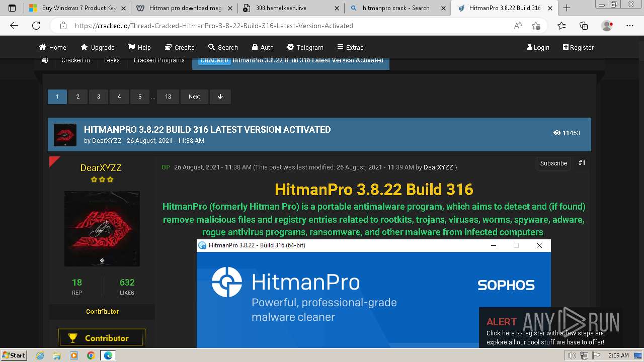Open the Cracked.io breadcrumb link
The width and height of the screenshot is (644, 362).
[75, 60]
